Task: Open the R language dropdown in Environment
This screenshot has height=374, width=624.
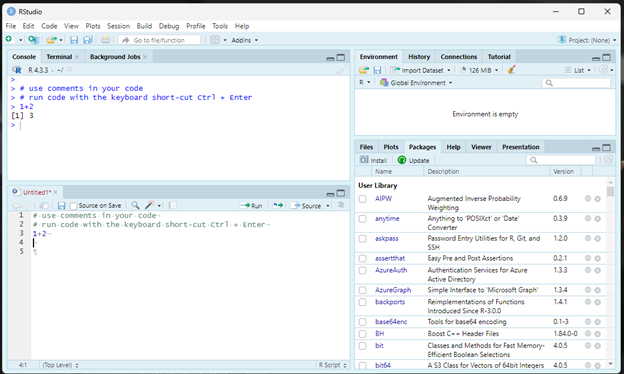Action: [365, 82]
